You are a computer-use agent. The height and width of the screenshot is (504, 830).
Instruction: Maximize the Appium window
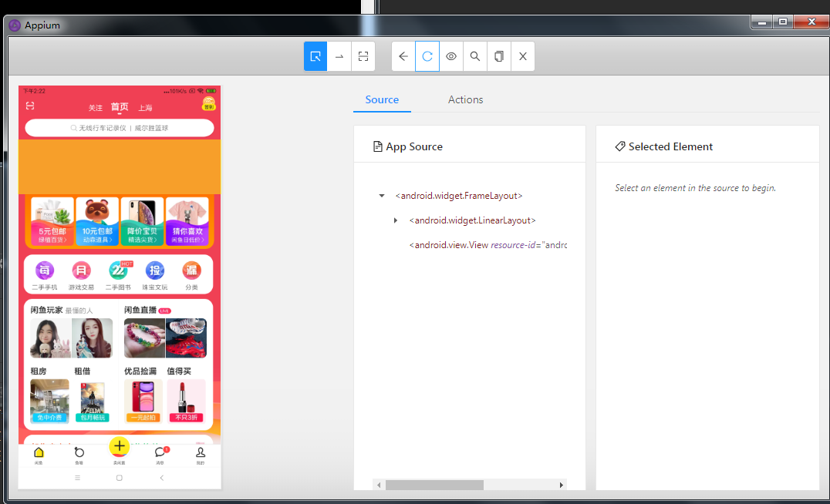pyautogui.click(x=783, y=22)
